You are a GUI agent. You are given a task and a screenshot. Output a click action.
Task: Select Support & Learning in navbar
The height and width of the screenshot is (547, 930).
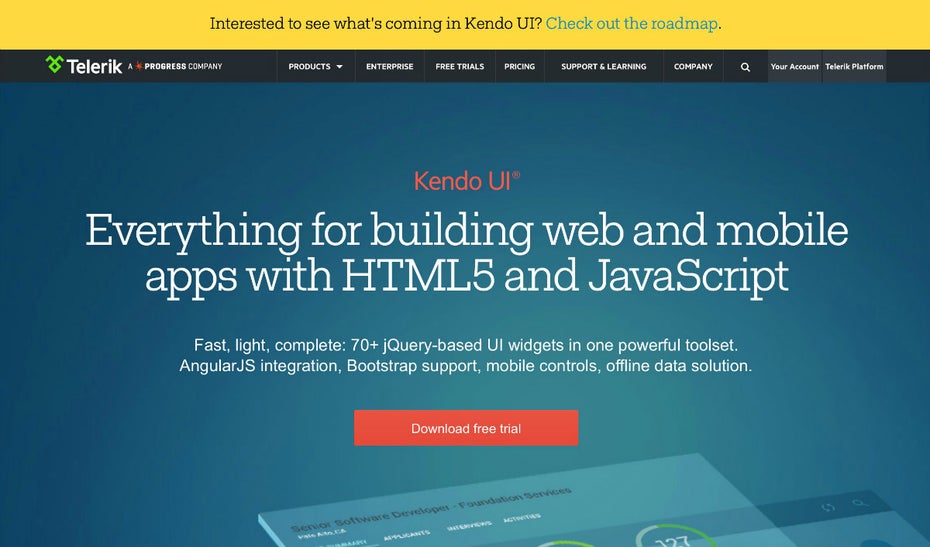click(x=604, y=66)
